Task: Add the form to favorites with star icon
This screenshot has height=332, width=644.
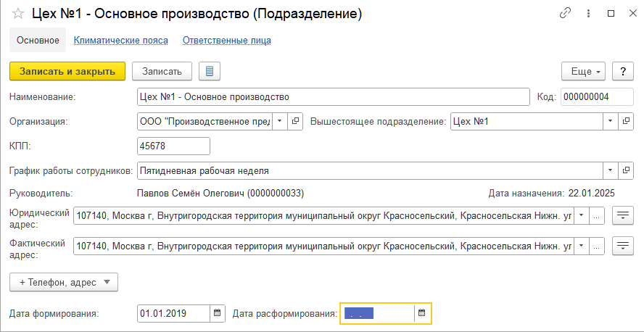Action: click(x=18, y=14)
